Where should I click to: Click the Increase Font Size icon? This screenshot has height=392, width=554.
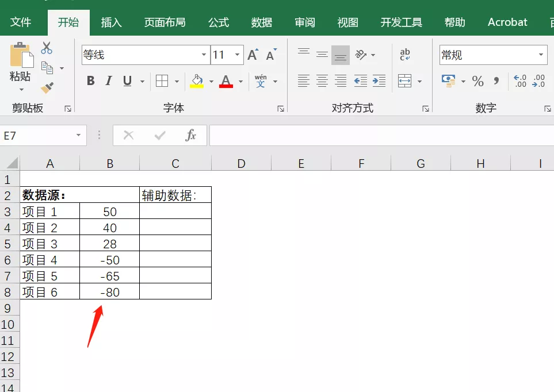tap(252, 53)
